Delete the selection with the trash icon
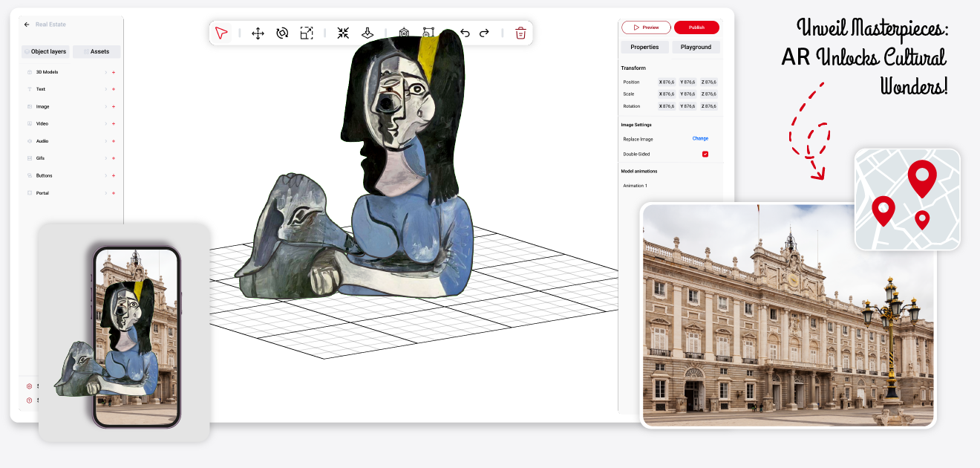The width and height of the screenshot is (980, 468). coord(520,33)
